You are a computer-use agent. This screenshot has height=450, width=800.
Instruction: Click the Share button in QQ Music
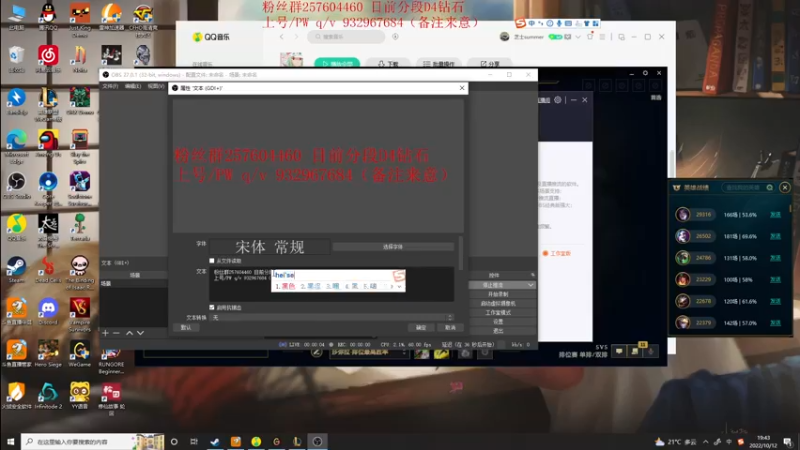pos(490,64)
